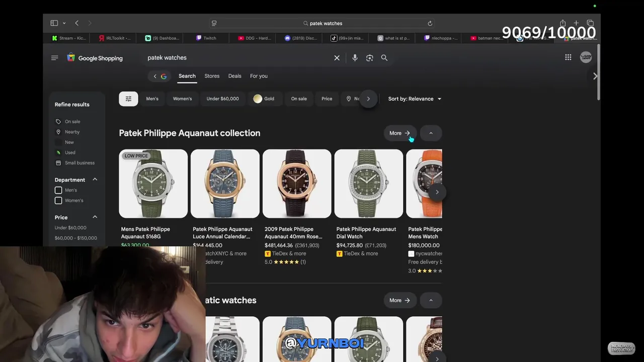Clear the patek watches search query

point(337,58)
